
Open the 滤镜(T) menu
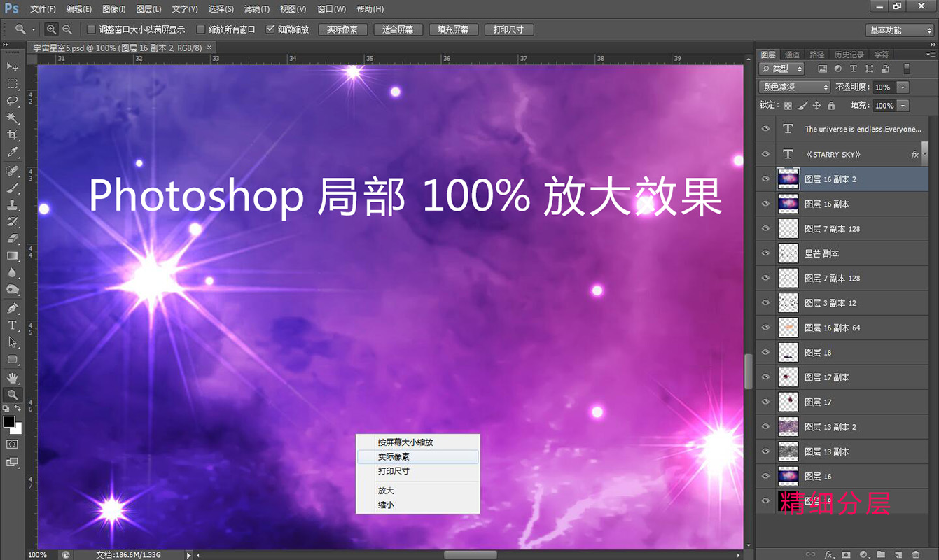tap(257, 9)
